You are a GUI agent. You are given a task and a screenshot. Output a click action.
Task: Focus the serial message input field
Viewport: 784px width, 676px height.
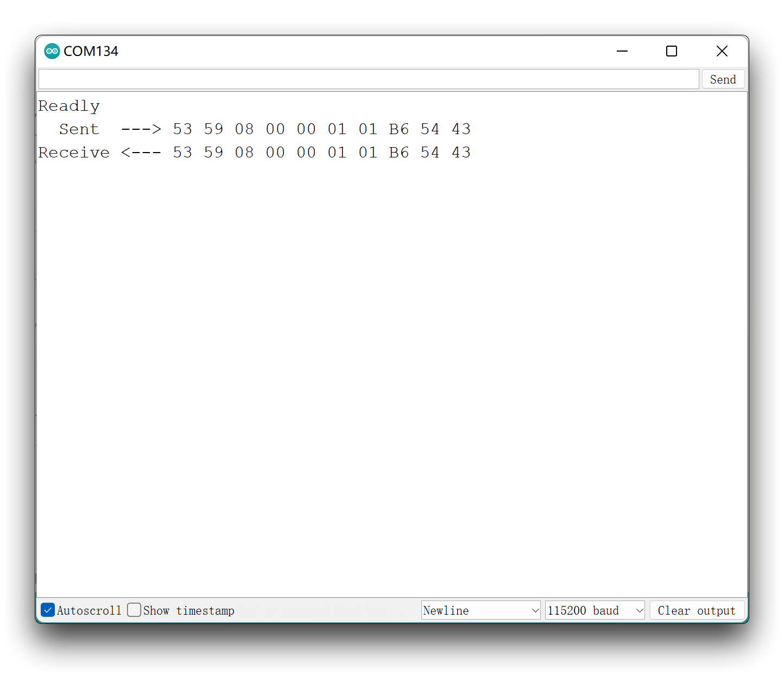tap(369, 79)
